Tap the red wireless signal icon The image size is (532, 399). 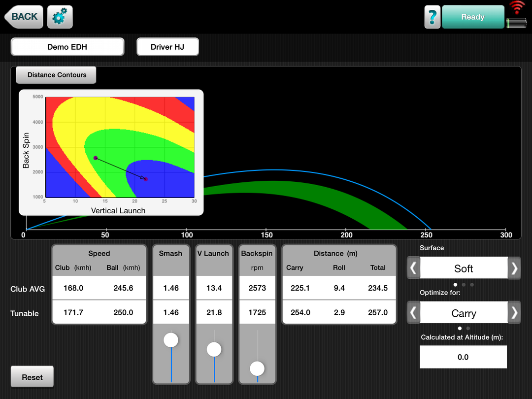[517, 8]
